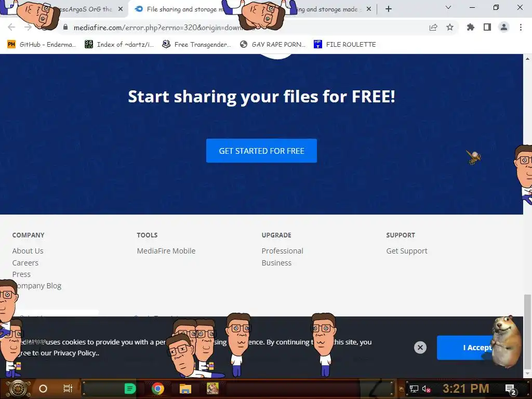Open the Start menu orb on taskbar
532x399 pixels.
pyautogui.click(x=18, y=389)
